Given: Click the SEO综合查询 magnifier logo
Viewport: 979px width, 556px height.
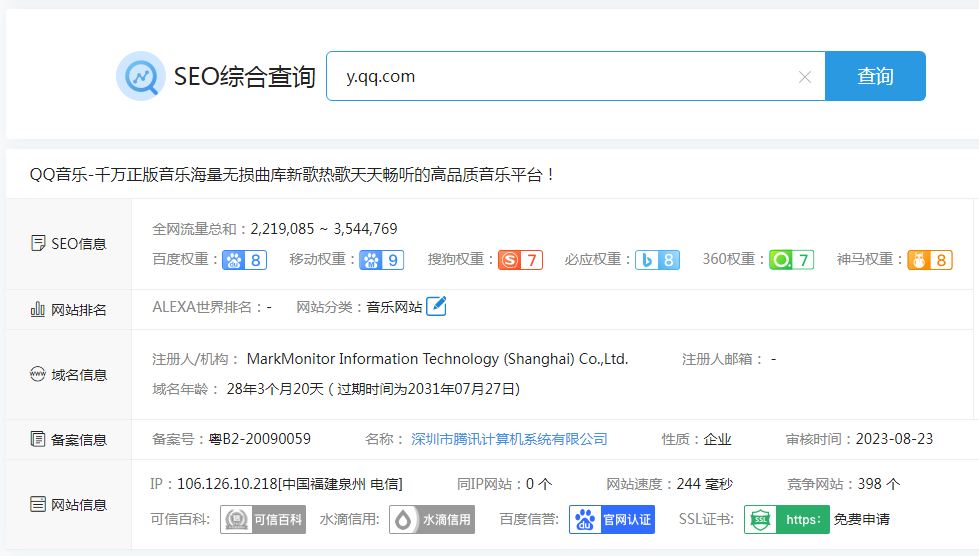Looking at the screenshot, I should (x=141, y=76).
